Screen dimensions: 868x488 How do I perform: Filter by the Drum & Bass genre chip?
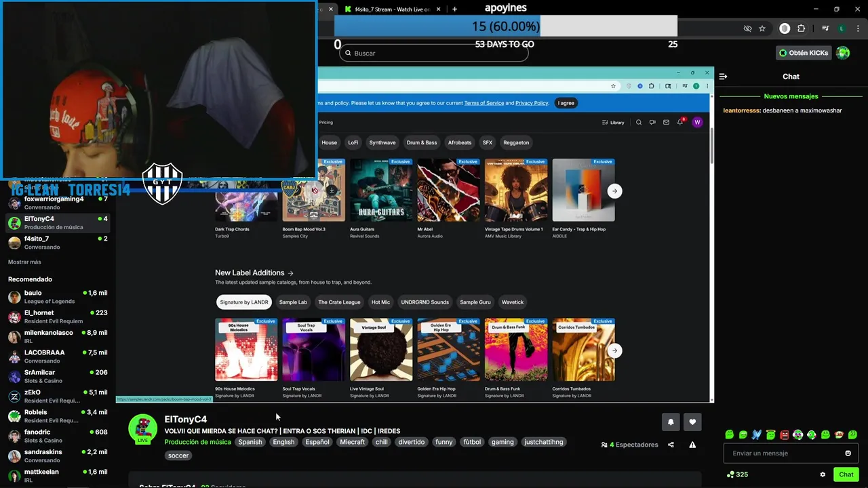pos(422,142)
